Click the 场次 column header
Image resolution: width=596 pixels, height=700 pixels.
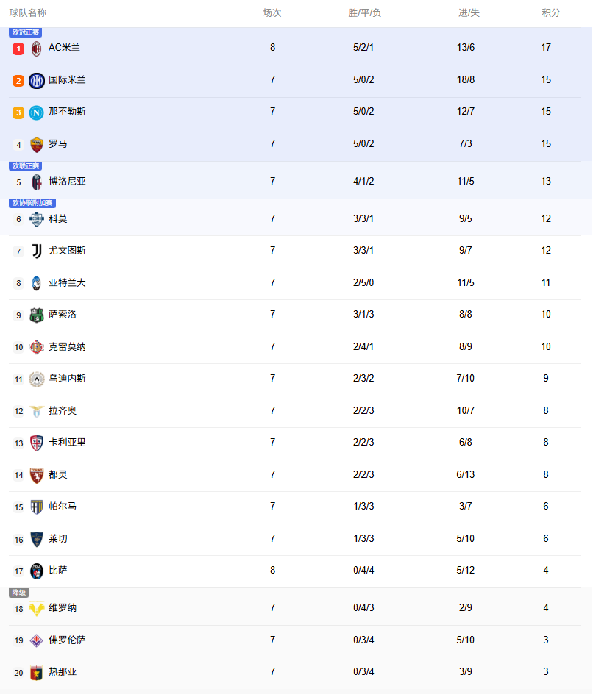(272, 12)
